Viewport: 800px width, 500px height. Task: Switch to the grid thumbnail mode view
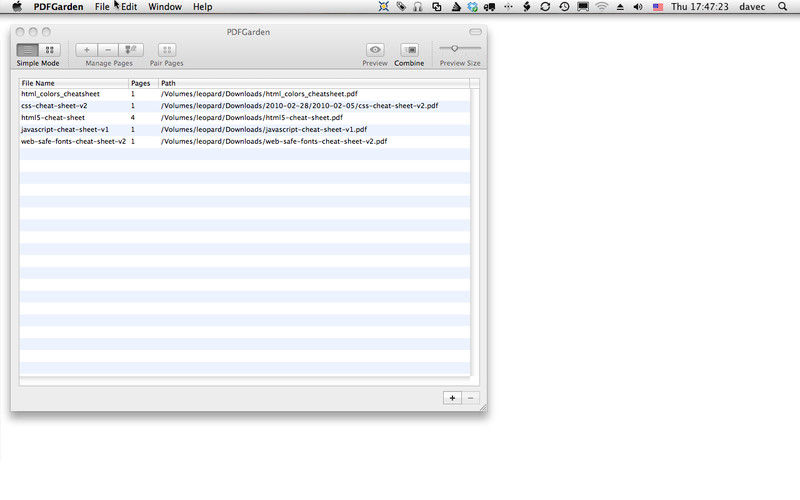click(x=49, y=50)
